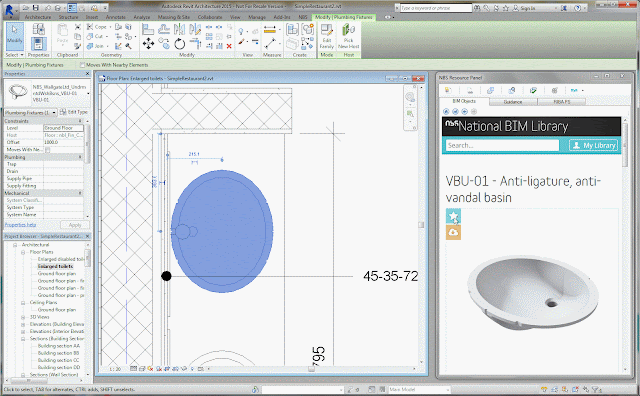Viewport: 640px width, 396px height.
Task: Add basin to favorites with star icon
Action: (453, 216)
